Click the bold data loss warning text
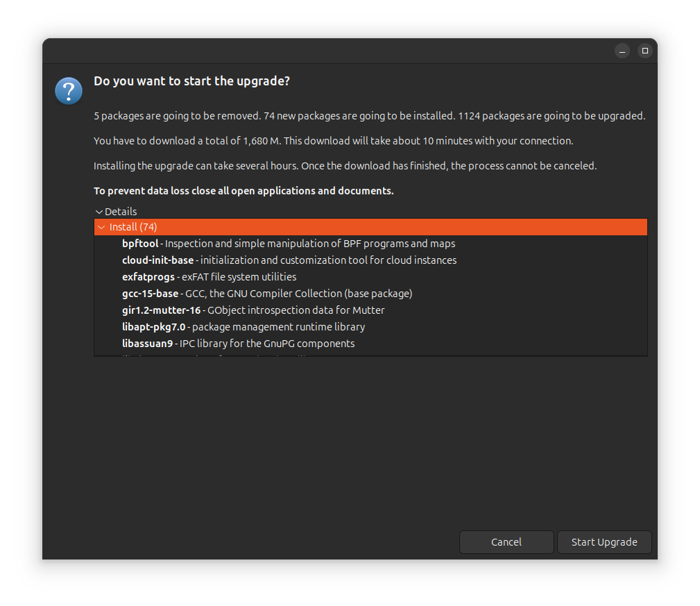700x606 pixels. (x=244, y=191)
